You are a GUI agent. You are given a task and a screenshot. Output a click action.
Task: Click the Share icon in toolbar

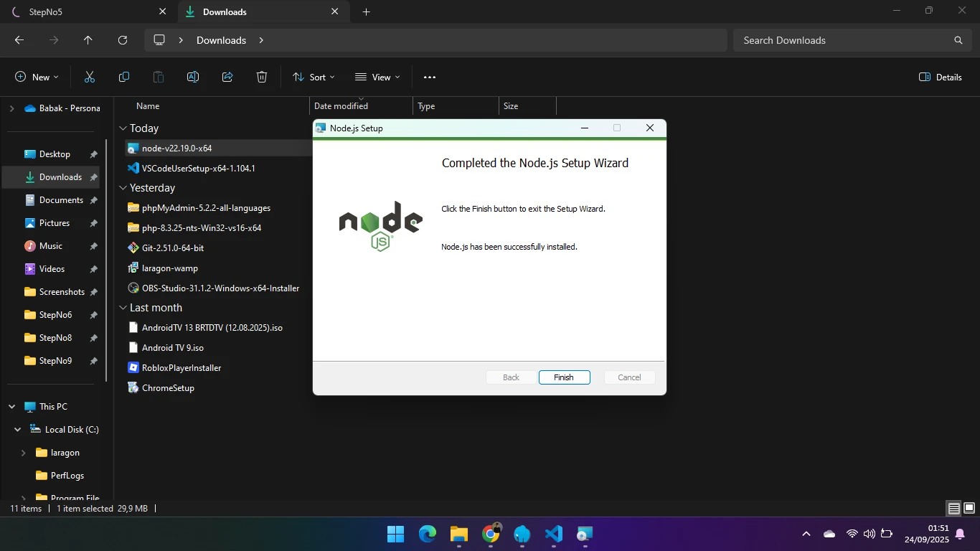[x=227, y=77]
